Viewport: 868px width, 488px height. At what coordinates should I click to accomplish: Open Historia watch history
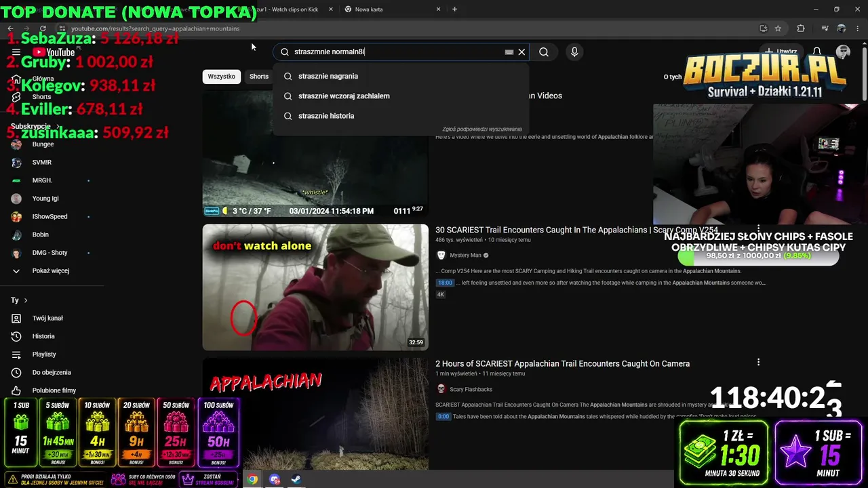[43, 336]
